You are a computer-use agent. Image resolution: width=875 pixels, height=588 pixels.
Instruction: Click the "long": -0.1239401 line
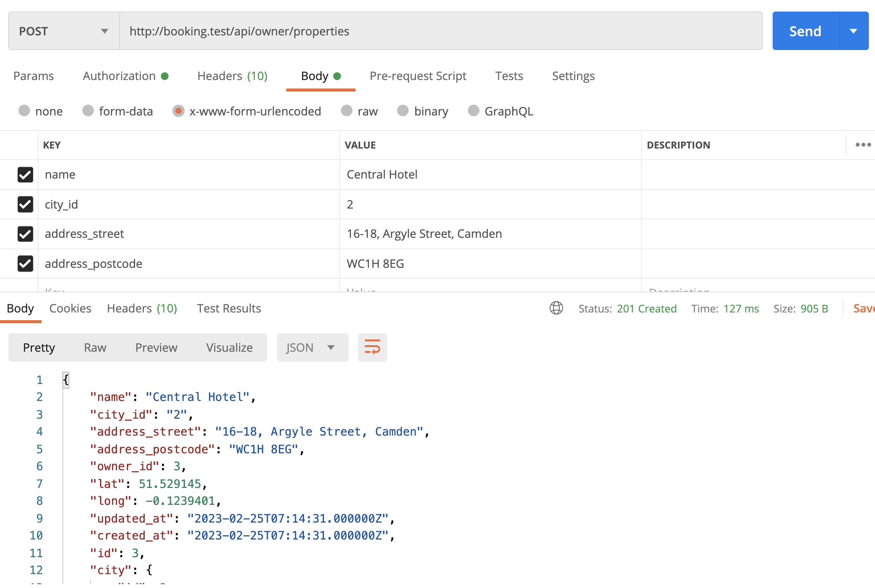155,501
